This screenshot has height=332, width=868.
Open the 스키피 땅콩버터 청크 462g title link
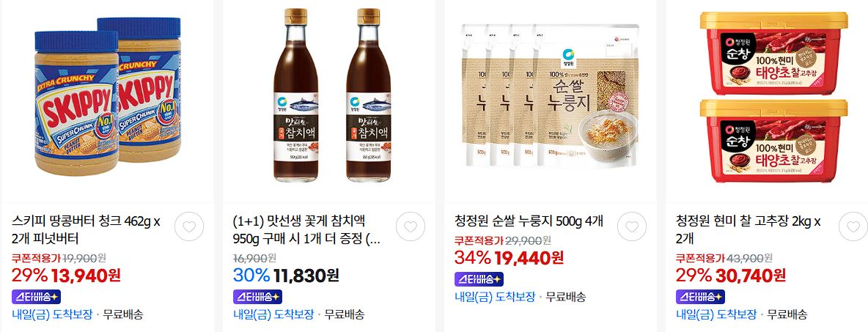coord(86,230)
